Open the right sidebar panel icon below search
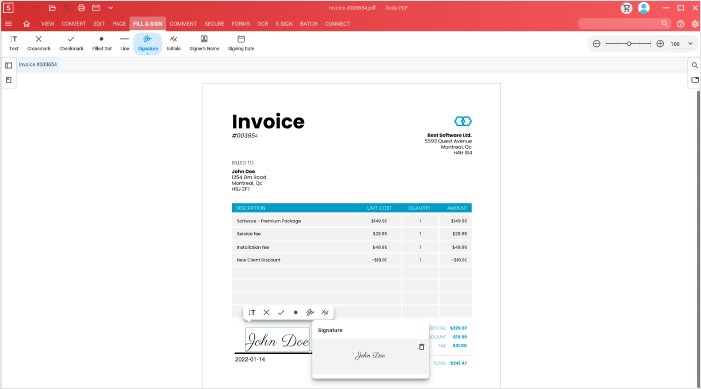The width and height of the screenshot is (701, 389). point(695,80)
